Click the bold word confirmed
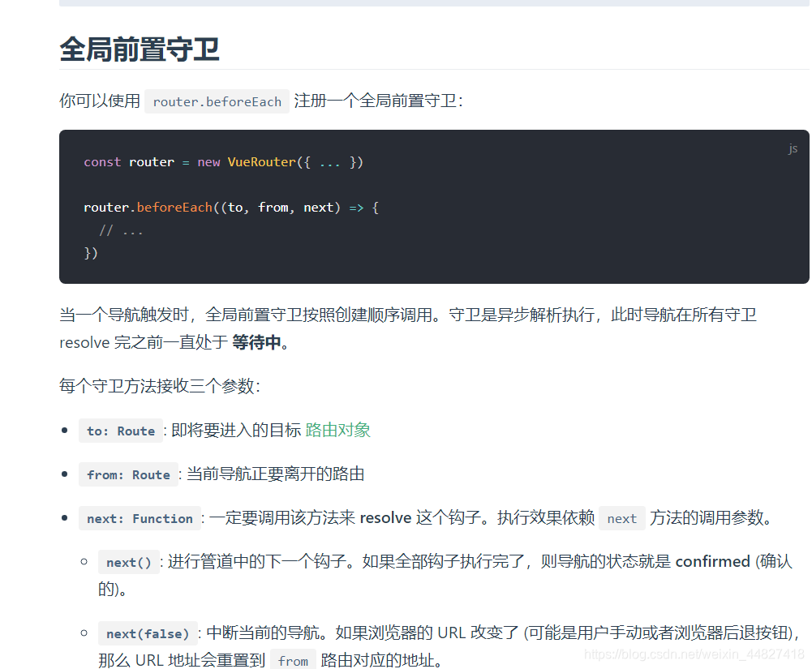The height and width of the screenshot is (669, 812). 712,561
